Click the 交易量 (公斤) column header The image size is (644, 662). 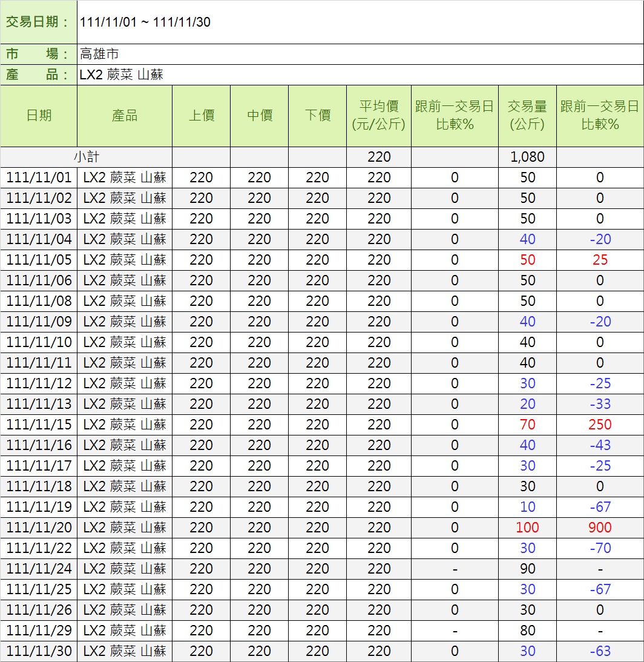point(527,116)
